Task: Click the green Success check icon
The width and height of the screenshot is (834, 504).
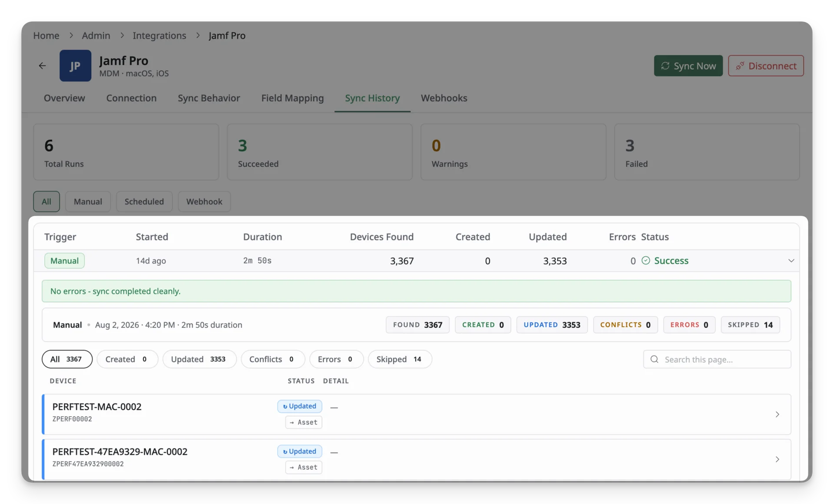Action: [x=645, y=260]
